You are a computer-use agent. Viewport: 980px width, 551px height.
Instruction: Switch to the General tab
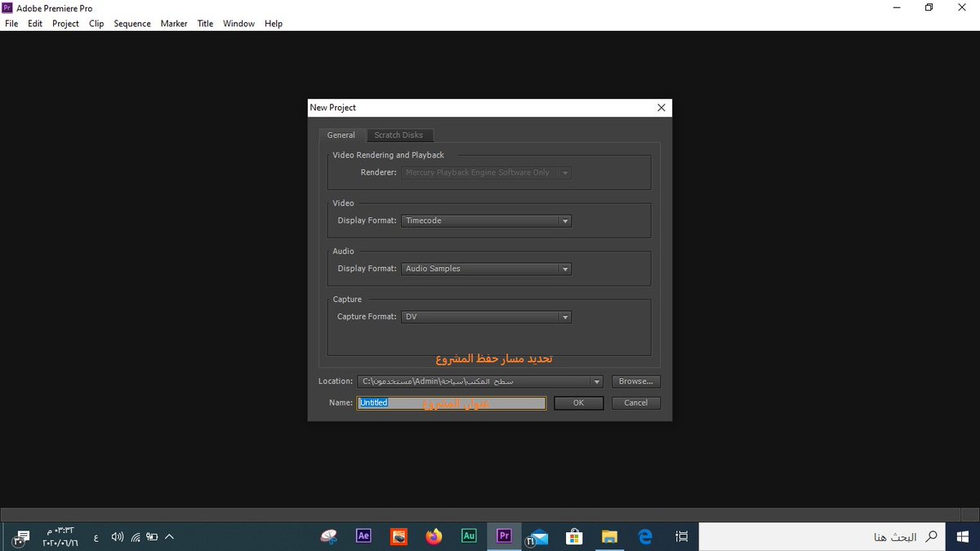tap(341, 136)
